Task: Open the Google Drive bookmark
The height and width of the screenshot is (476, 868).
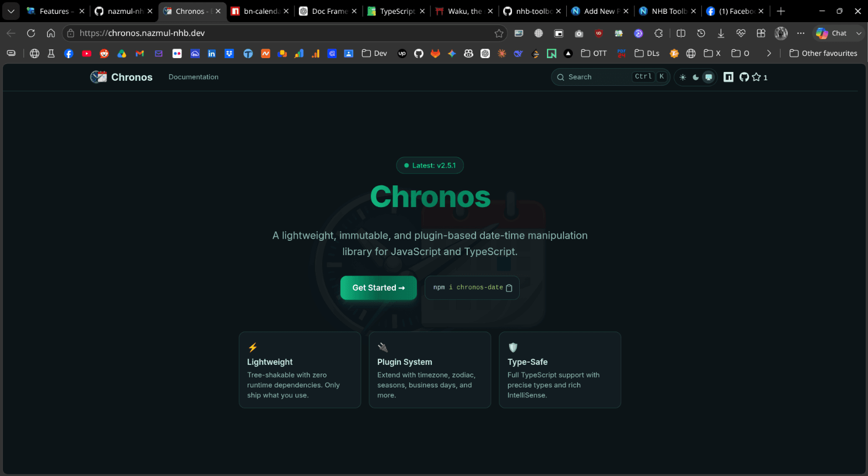Action: (122, 54)
